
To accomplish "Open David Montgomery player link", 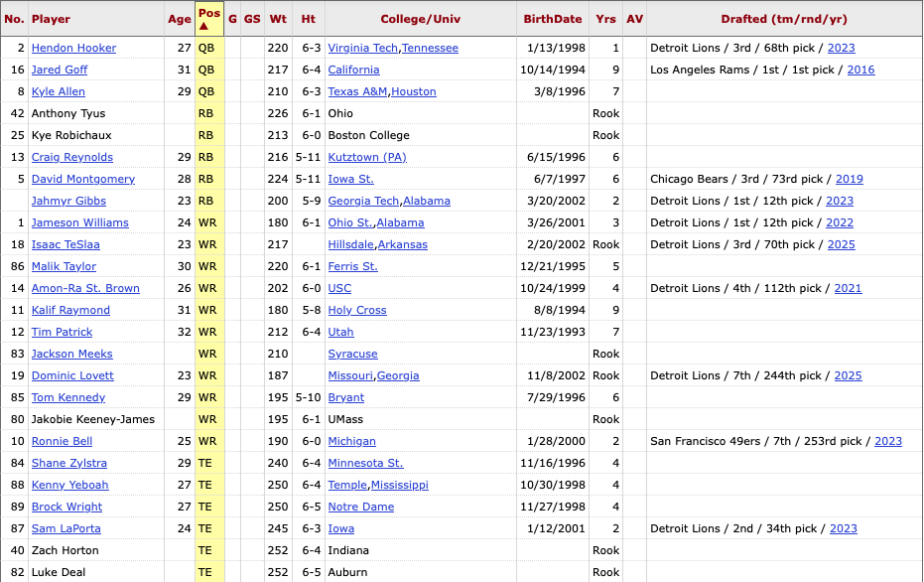I will [x=83, y=179].
